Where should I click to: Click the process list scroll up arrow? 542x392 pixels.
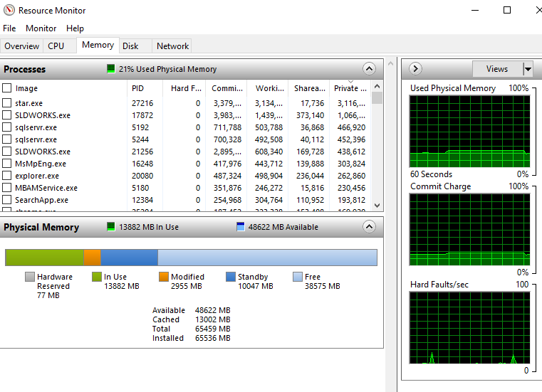click(377, 86)
